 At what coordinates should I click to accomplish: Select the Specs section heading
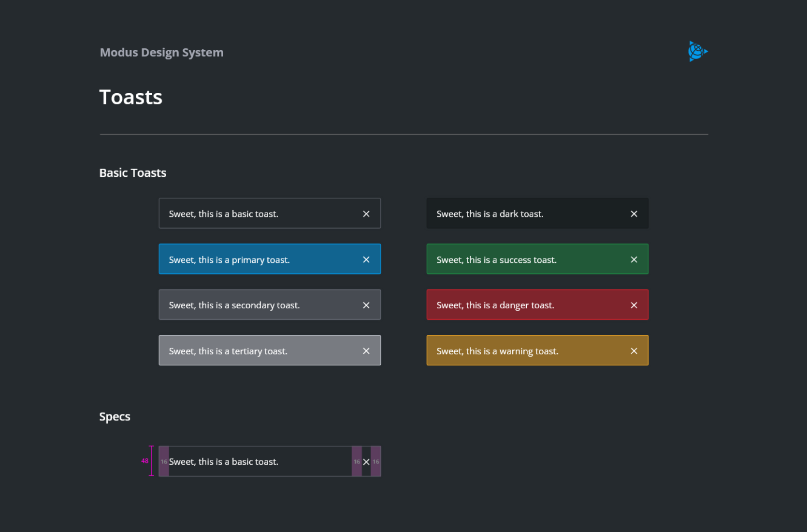(115, 416)
